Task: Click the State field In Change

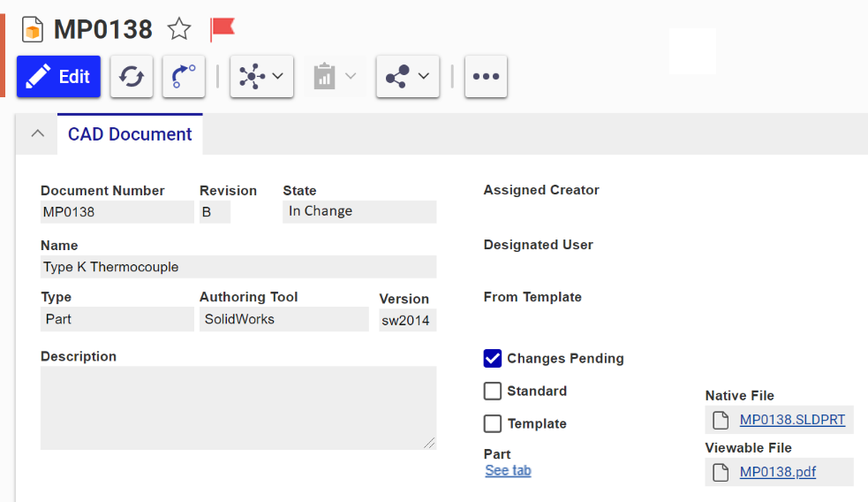Action: click(x=359, y=211)
